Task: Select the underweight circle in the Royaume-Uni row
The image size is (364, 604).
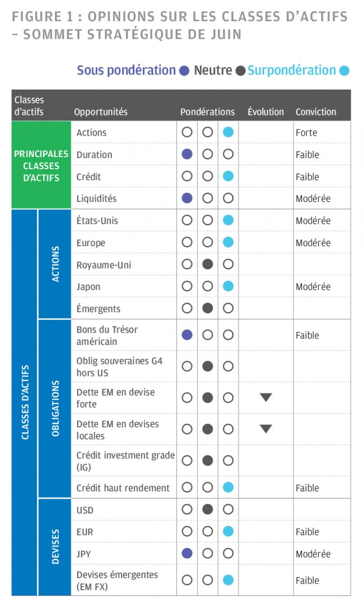Action: [x=187, y=265]
